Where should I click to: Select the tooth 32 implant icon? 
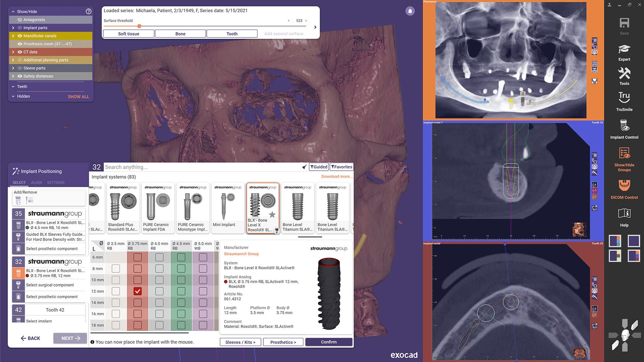[x=18, y=273]
